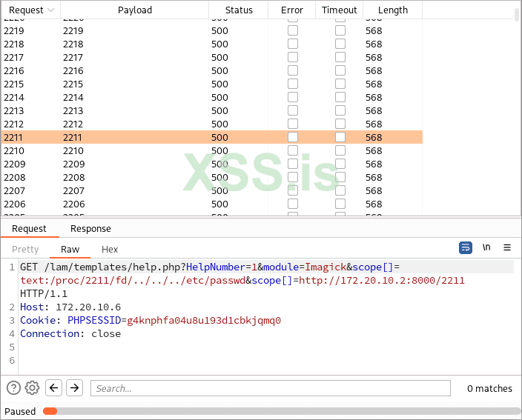Sort results by Status column header
The width and height of the screenshot is (522, 420).
tap(239, 10)
